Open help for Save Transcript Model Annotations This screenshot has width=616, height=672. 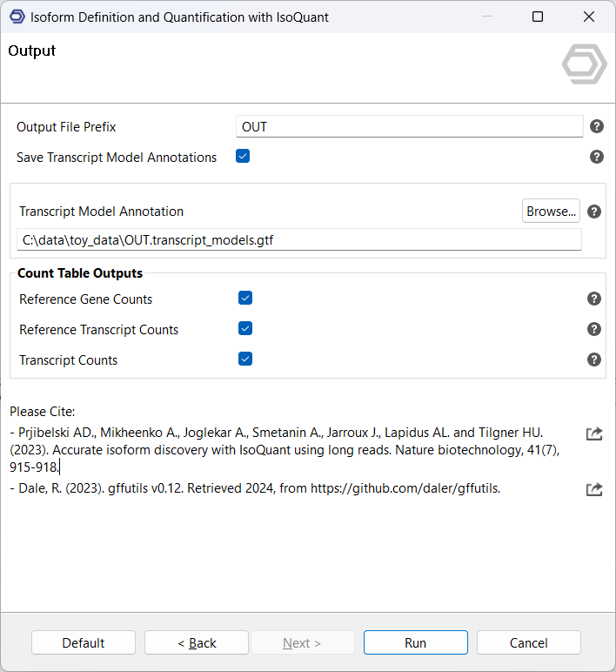click(x=596, y=157)
